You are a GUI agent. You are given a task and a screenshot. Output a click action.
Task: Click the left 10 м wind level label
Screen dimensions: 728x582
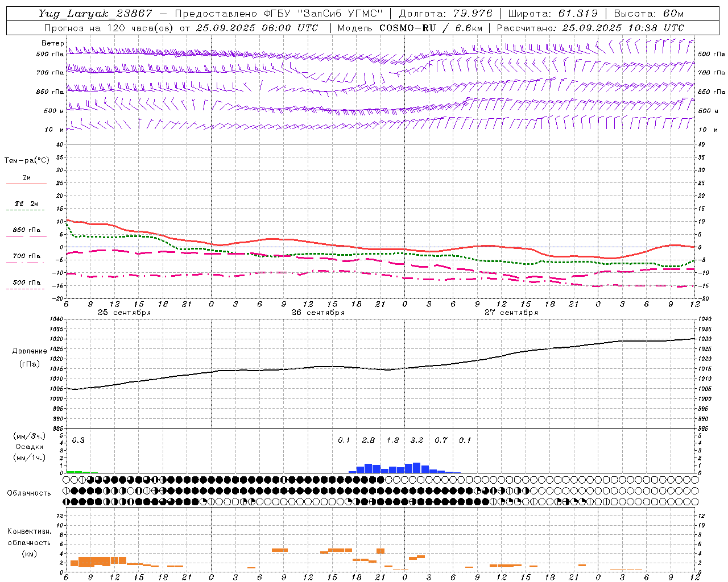[x=54, y=130]
